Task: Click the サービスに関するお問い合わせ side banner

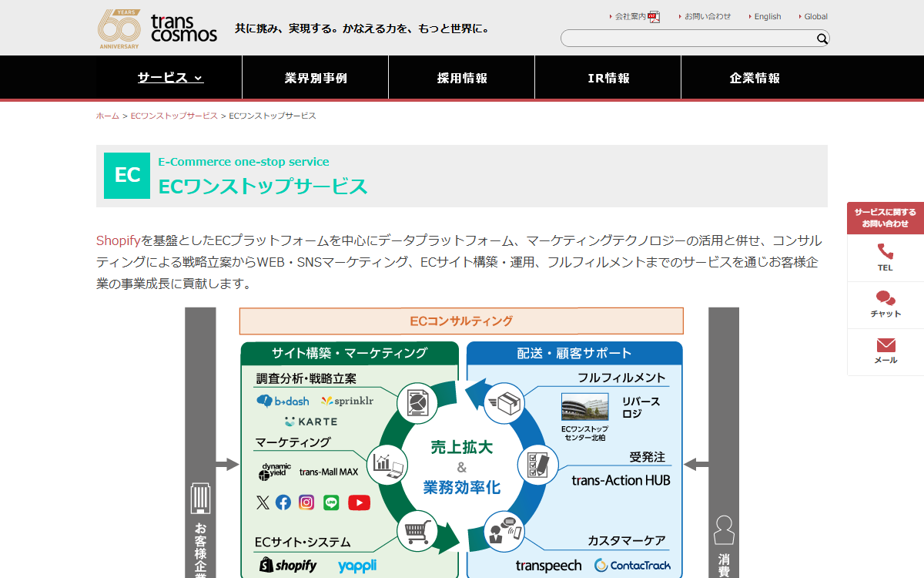Action: 885,218
